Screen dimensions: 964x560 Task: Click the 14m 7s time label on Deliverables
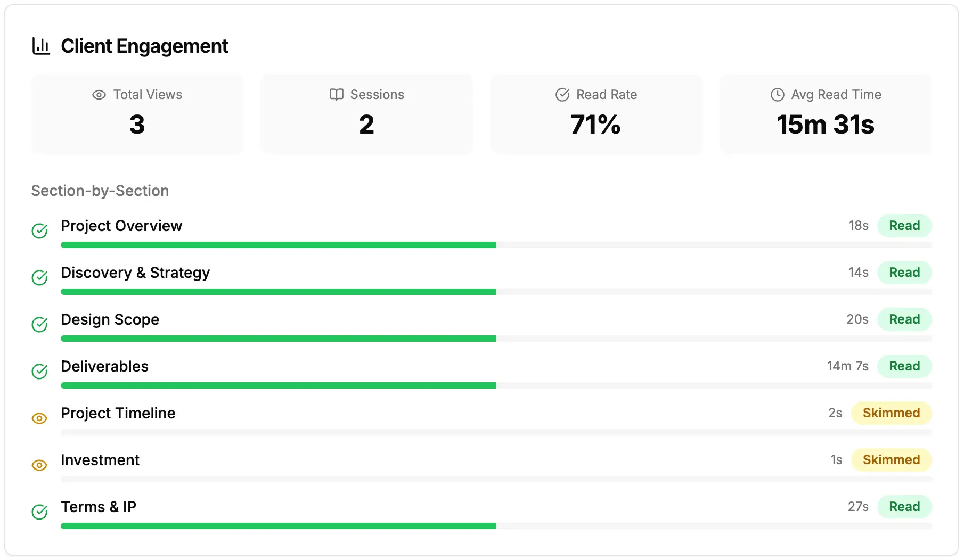coord(847,366)
